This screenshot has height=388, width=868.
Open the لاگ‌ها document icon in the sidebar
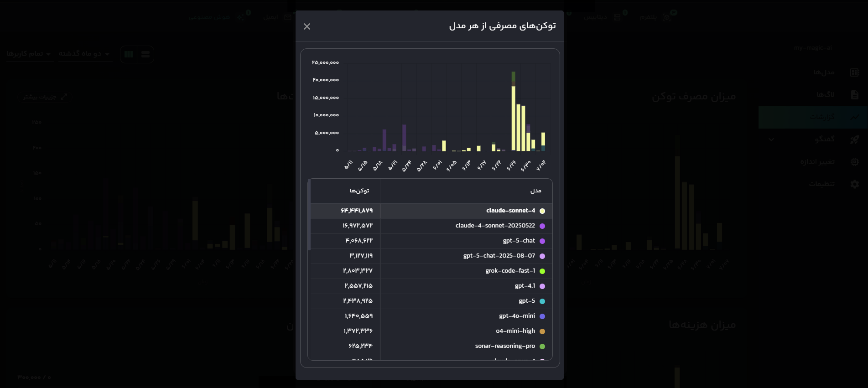[854, 94]
